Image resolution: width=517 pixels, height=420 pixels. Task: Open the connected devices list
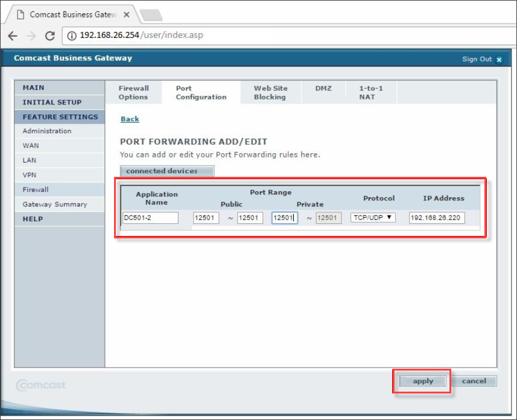point(167,171)
